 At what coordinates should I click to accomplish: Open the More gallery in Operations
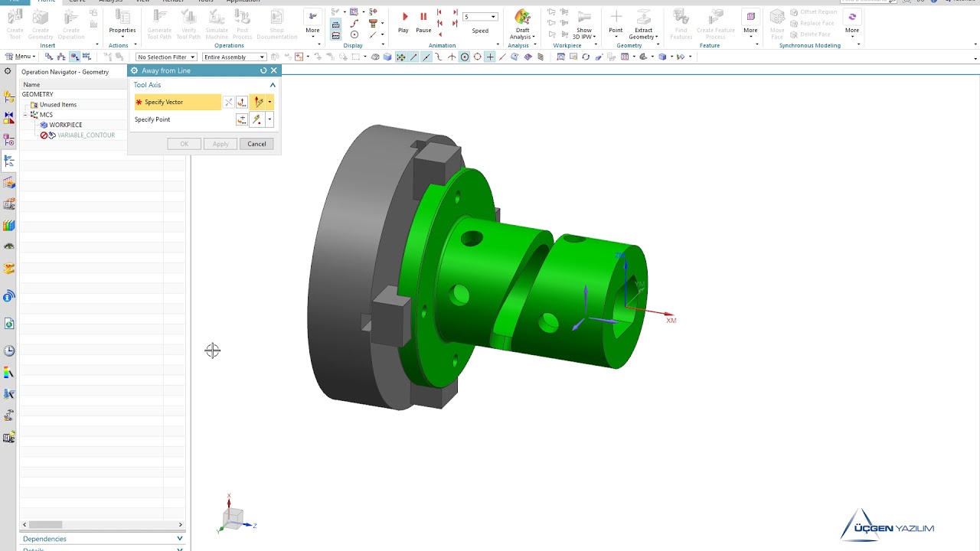pos(312,23)
